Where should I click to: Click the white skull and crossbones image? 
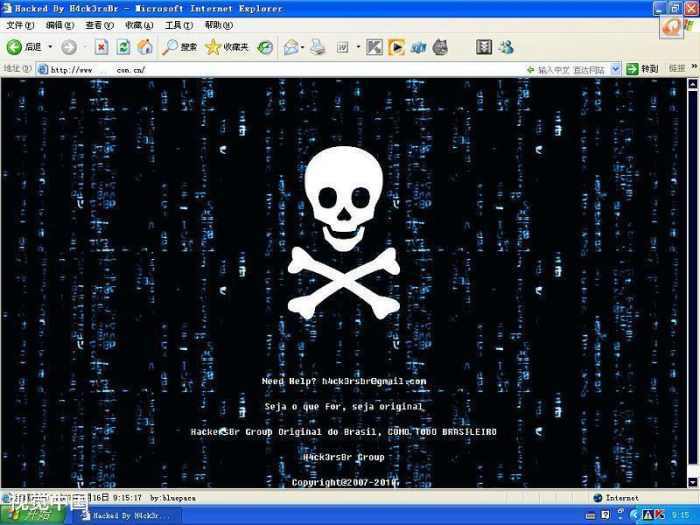coord(344,233)
